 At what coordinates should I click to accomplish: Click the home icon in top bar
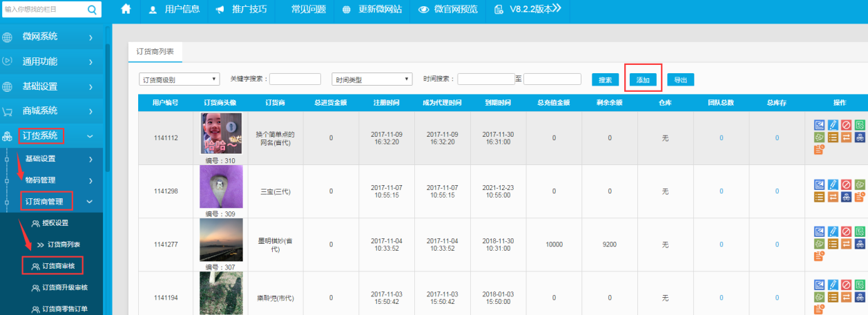click(126, 9)
